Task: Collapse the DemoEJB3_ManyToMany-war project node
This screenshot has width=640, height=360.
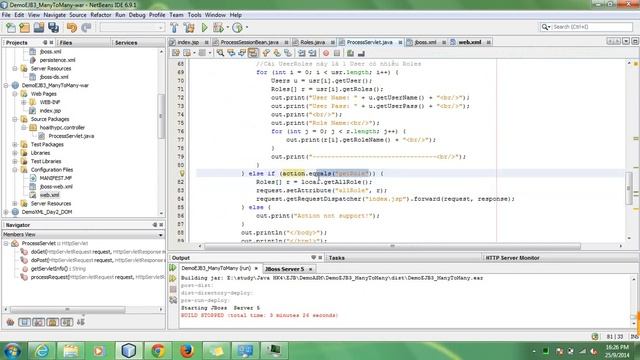Action: (6, 85)
